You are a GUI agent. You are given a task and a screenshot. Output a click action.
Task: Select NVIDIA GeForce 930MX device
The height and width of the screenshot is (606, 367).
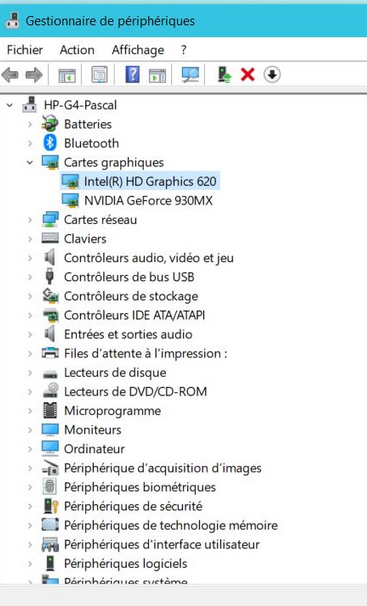pos(138,201)
